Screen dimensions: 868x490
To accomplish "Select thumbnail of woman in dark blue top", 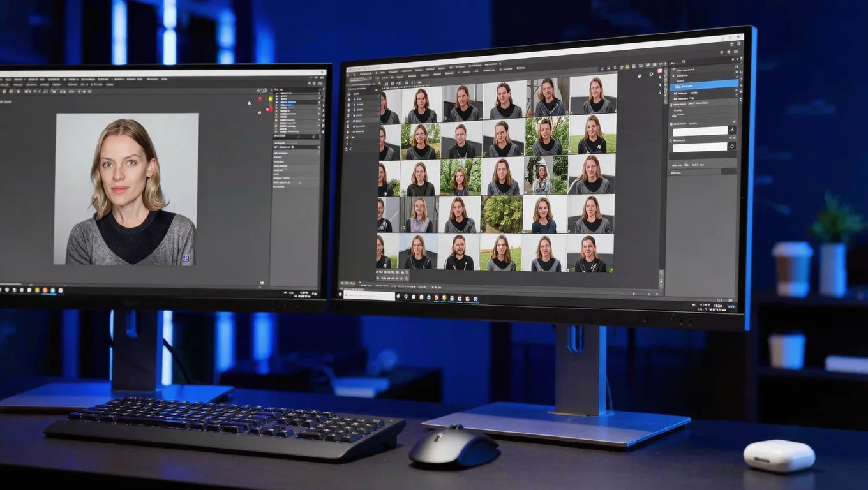I will pos(543,215).
